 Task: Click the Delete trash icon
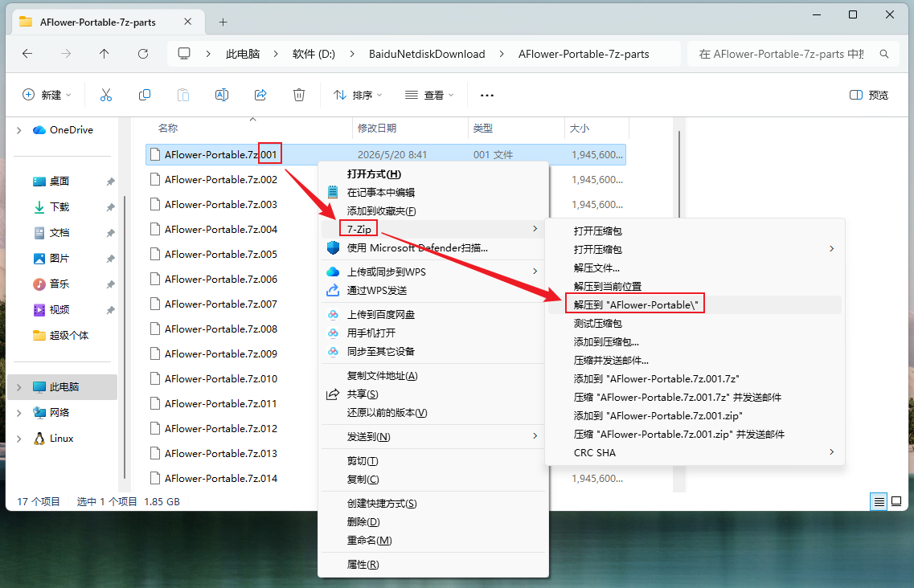point(299,95)
